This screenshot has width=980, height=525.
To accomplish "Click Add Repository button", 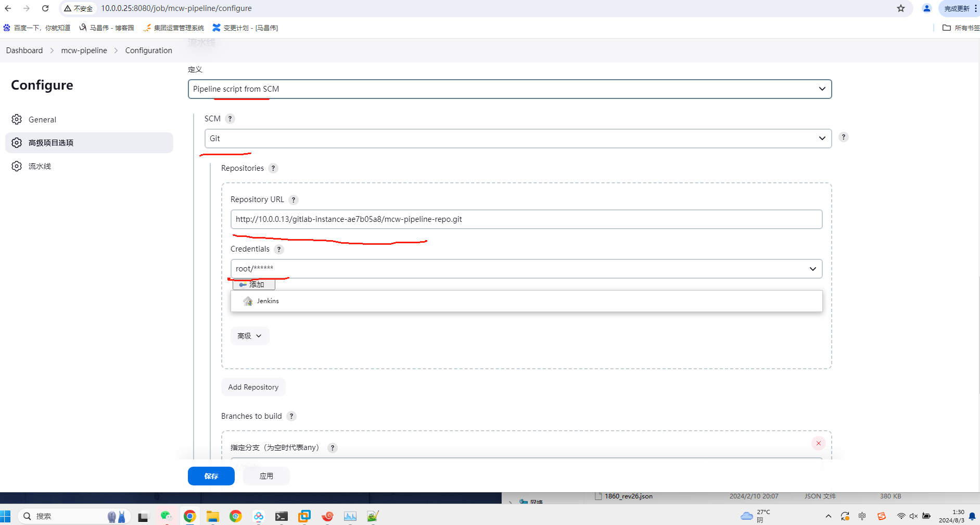I will pos(253,387).
